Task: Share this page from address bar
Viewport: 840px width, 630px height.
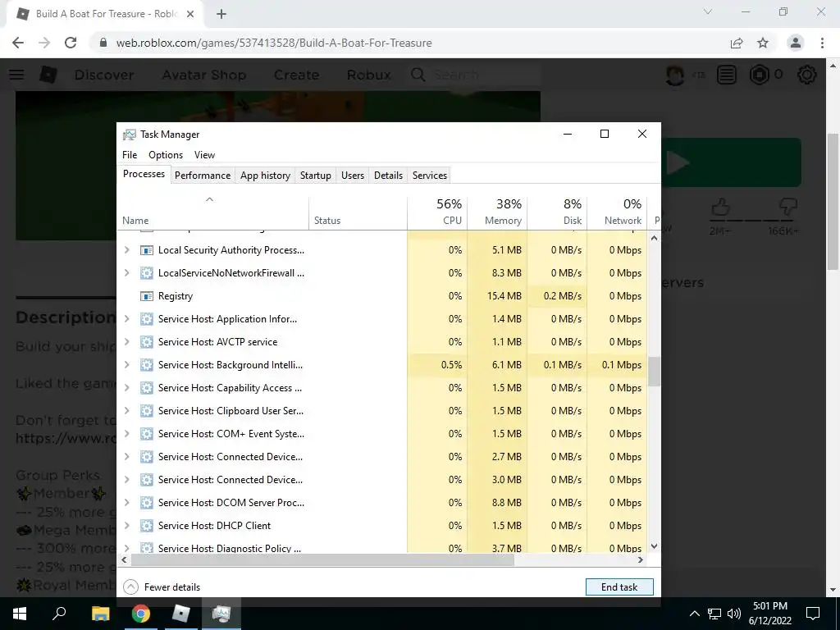Action: 737,43
